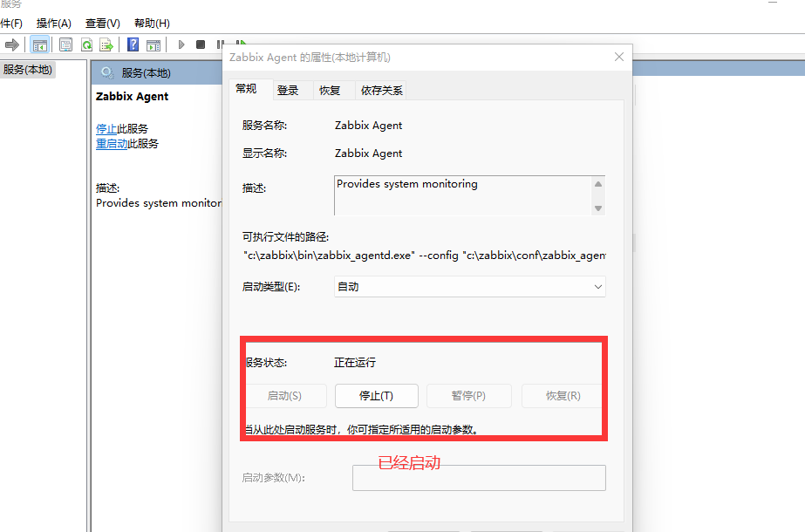Expand the 启动类型 dropdown set to 自动
This screenshot has height=532, width=805.
(x=470, y=287)
